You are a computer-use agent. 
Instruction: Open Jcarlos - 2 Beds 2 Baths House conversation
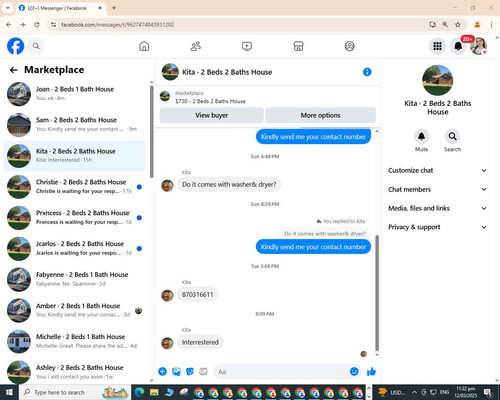pyautogui.click(x=75, y=249)
